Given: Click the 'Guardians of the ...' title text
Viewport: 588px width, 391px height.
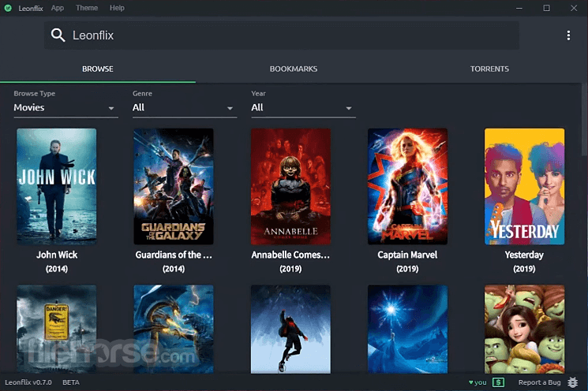Looking at the screenshot, I should [x=174, y=255].
